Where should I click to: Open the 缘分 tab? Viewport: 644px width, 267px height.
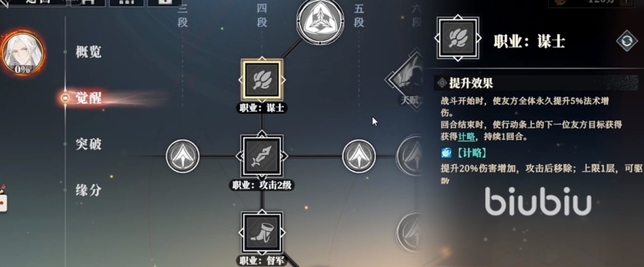click(x=89, y=190)
